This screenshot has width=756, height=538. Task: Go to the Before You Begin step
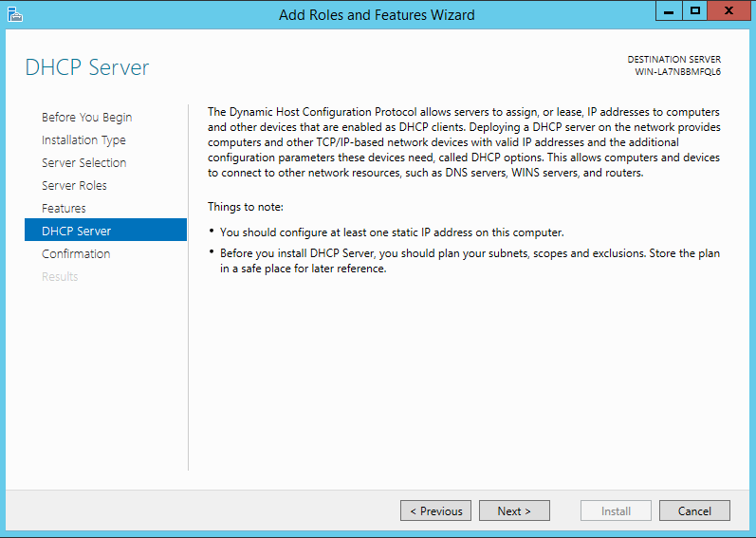(x=86, y=117)
